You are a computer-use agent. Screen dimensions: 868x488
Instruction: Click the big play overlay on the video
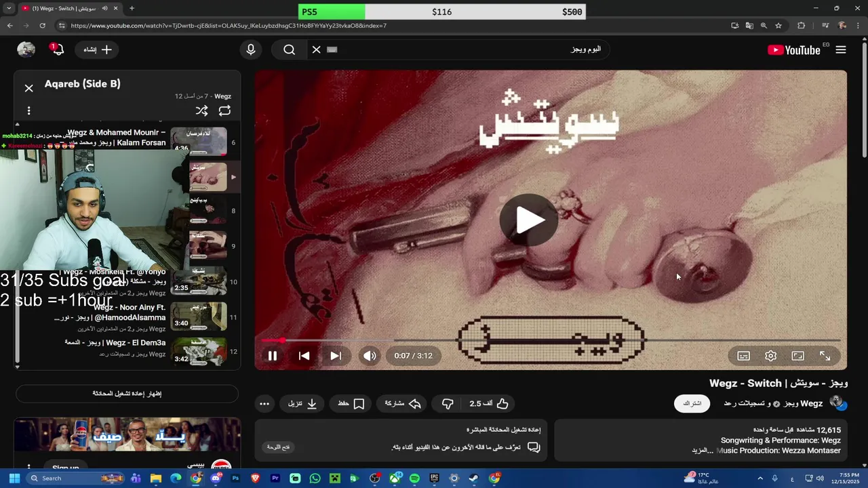pyautogui.click(x=529, y=220)
